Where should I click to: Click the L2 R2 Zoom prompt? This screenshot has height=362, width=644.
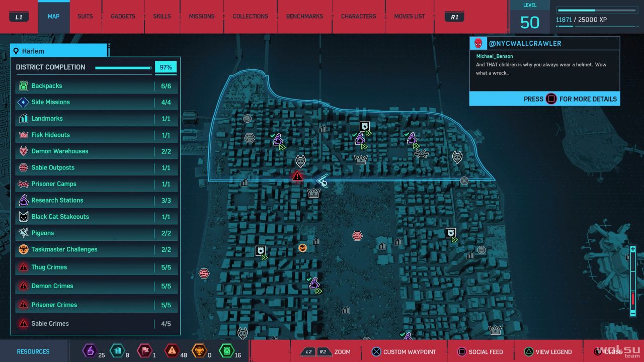pos(326,352)
